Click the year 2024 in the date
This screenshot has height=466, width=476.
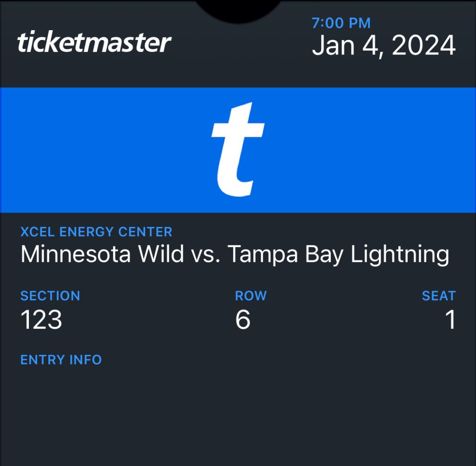click(x=424, y=46)
